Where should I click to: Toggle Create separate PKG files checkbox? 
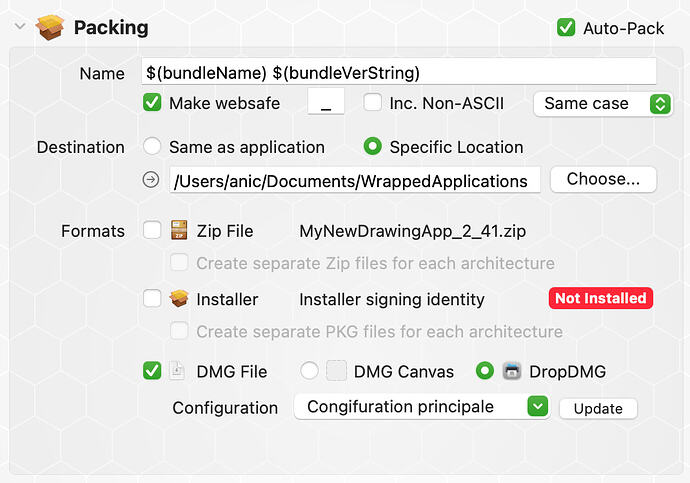pos(179,331)
